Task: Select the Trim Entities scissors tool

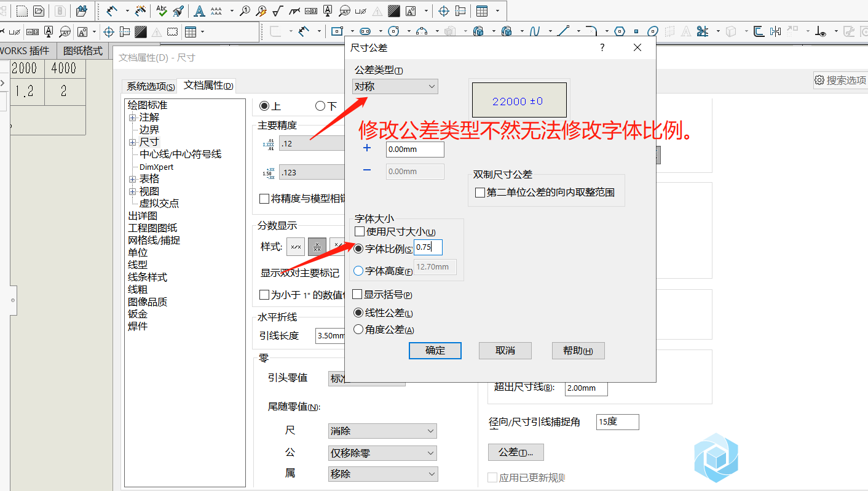Action: coord(702,31)
